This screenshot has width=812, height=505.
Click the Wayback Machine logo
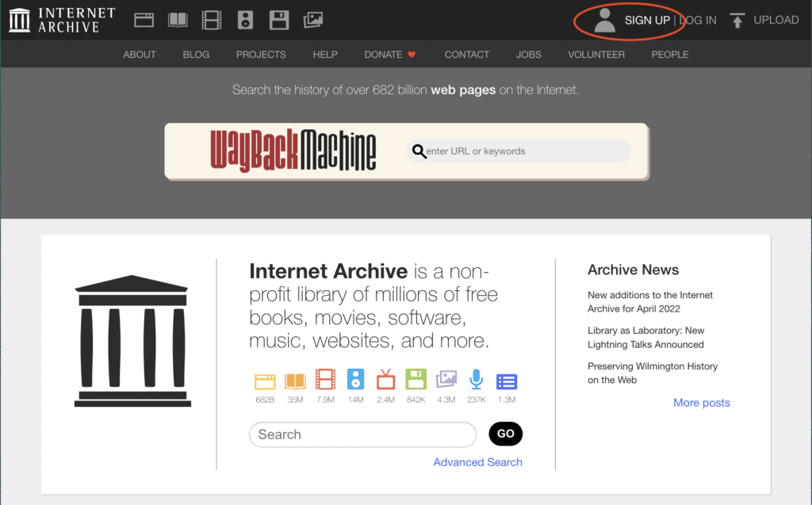click(x=293, y=150)
